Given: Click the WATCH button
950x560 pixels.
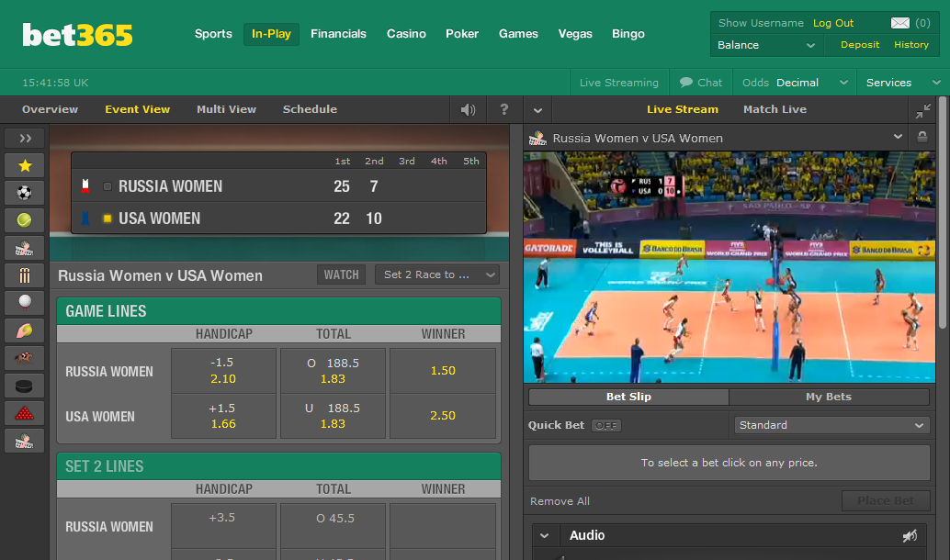Looking at the screenshot, I should [341, 274].
